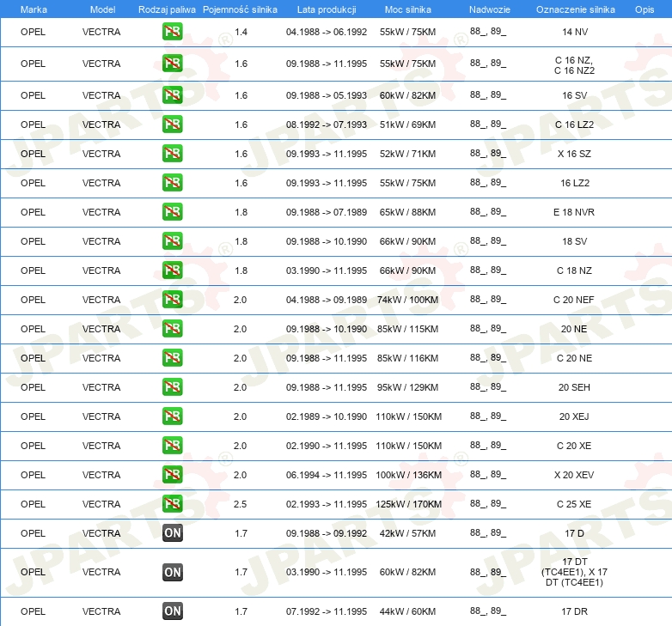Viewport: 672px width, 626px height.
Task: Click the petrol icon in the E 18 NVR row
Action: coord(172,212)
